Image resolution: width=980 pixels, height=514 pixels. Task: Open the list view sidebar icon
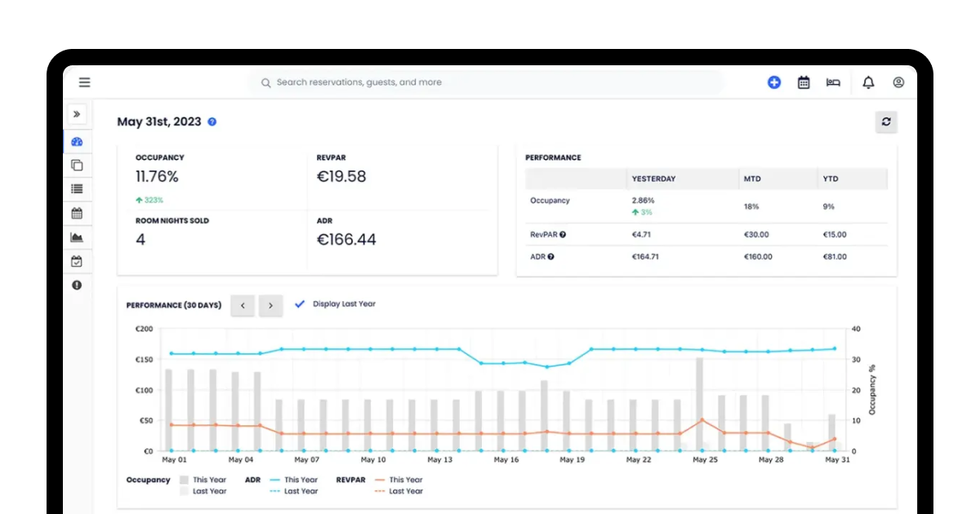(x=77, y=188)
